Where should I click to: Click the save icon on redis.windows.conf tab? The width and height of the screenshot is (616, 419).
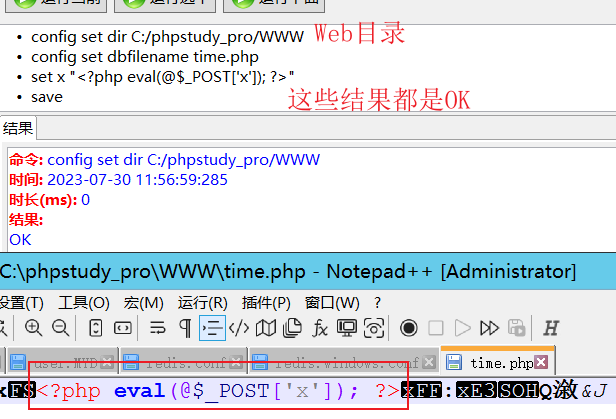pyautogui.click(x=260, y=362)
